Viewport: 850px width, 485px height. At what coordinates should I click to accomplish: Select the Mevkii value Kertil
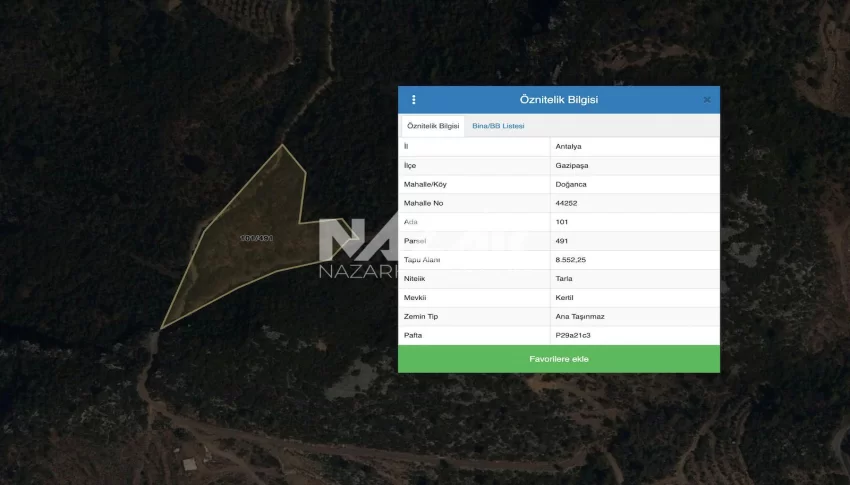635,298
